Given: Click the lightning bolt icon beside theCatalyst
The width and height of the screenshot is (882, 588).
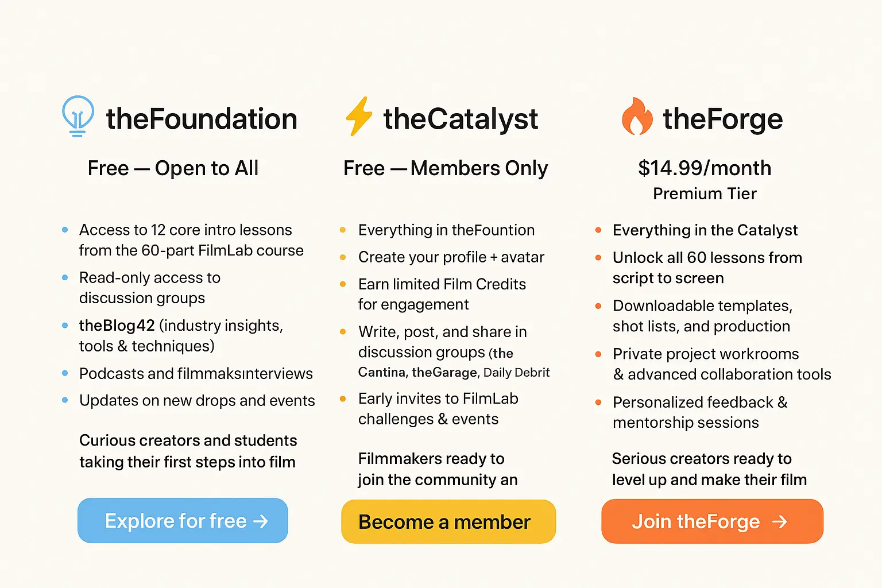Looking at the screenshot, I should pyautogui.click(x=359, y=116).
